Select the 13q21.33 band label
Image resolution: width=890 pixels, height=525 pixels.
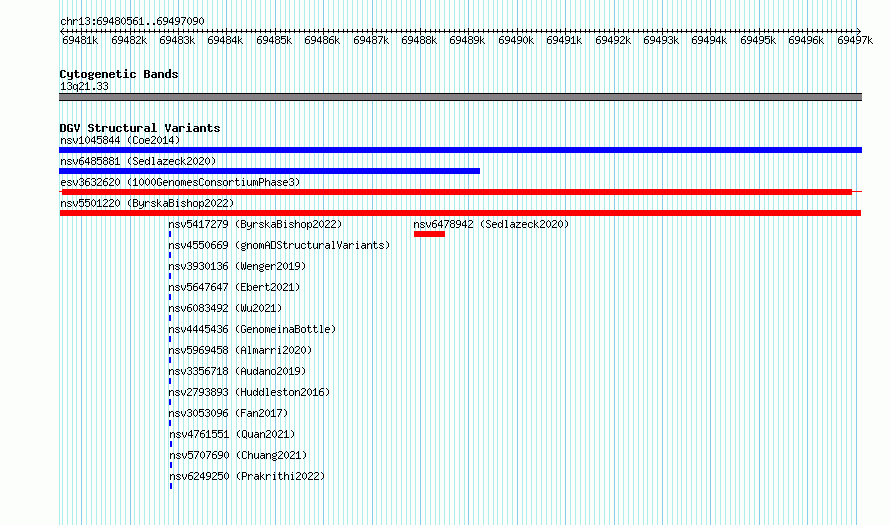pos(84,86)
